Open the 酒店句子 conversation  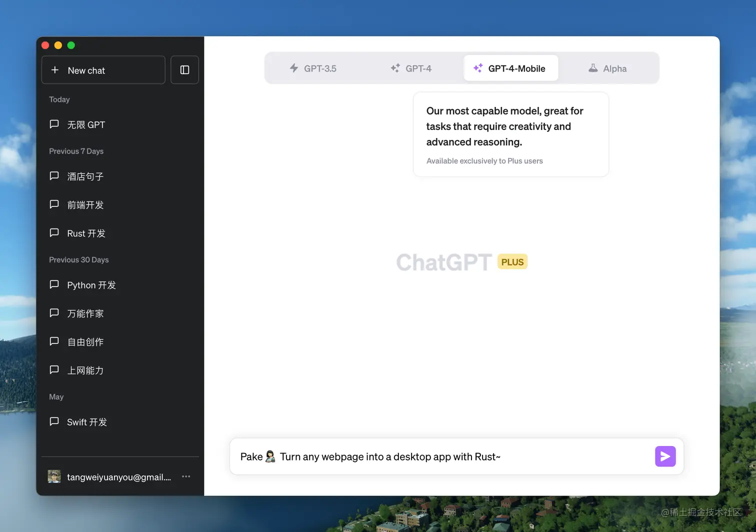84,176
